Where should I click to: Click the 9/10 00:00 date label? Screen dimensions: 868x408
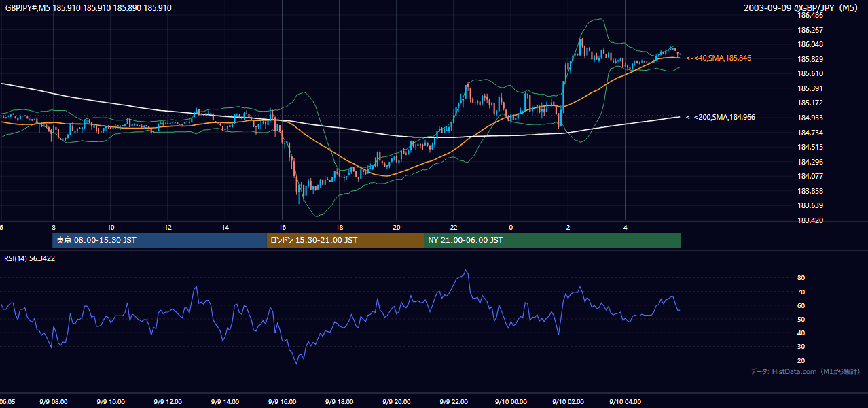point(511,401)
